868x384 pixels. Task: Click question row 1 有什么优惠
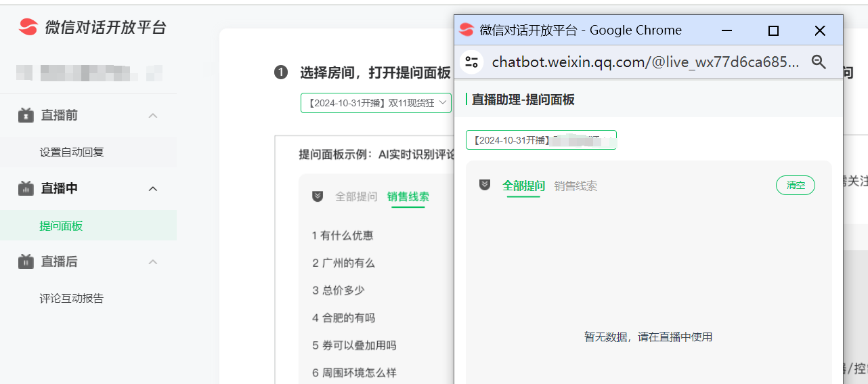(343, 235)
